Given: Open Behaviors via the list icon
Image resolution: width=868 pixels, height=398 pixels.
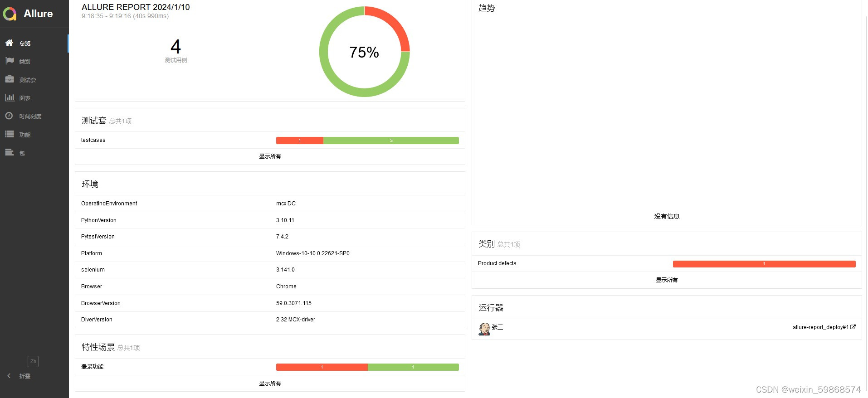Looking at the screenshot, I should (x=9, y=134).
